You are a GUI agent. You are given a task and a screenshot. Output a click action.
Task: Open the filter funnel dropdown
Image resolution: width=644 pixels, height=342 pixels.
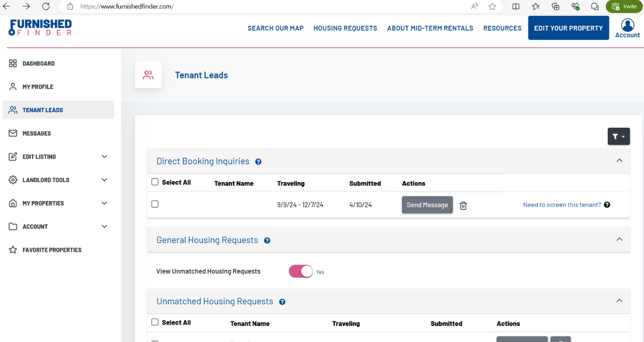coord(618,136)
